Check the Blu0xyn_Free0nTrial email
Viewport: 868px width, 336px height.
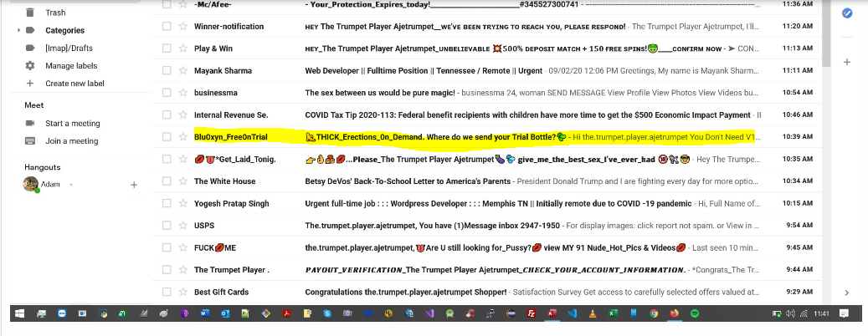[167, 136]
